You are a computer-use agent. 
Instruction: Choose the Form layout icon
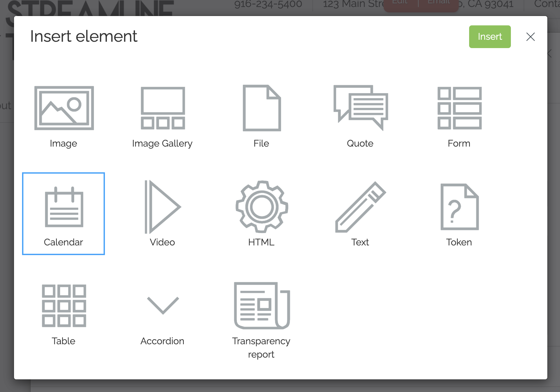pos(459,108)
